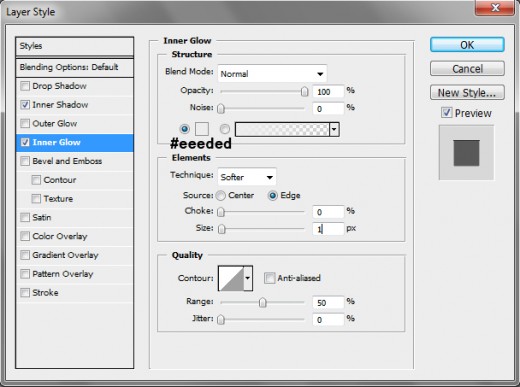Click the Noise value field
The image size is (520, 387).
(x=328, y=109)
